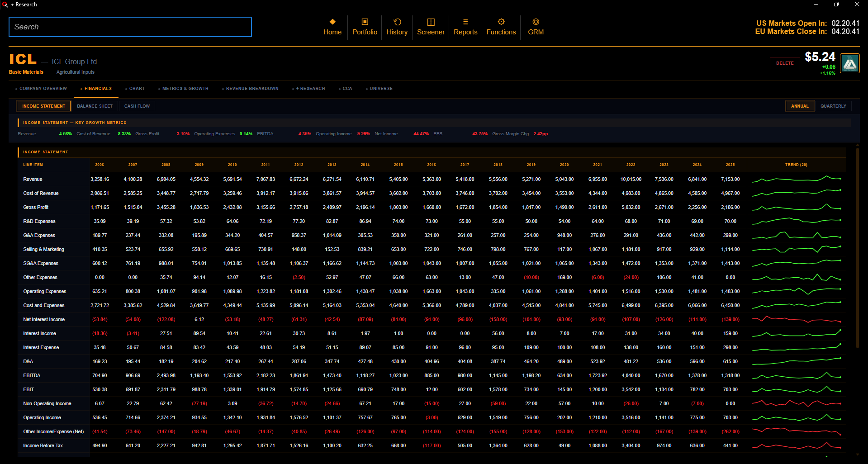Switch to the Cash Flow view
The height and width of the screenshot is (464, 868).
click(137, 106)
